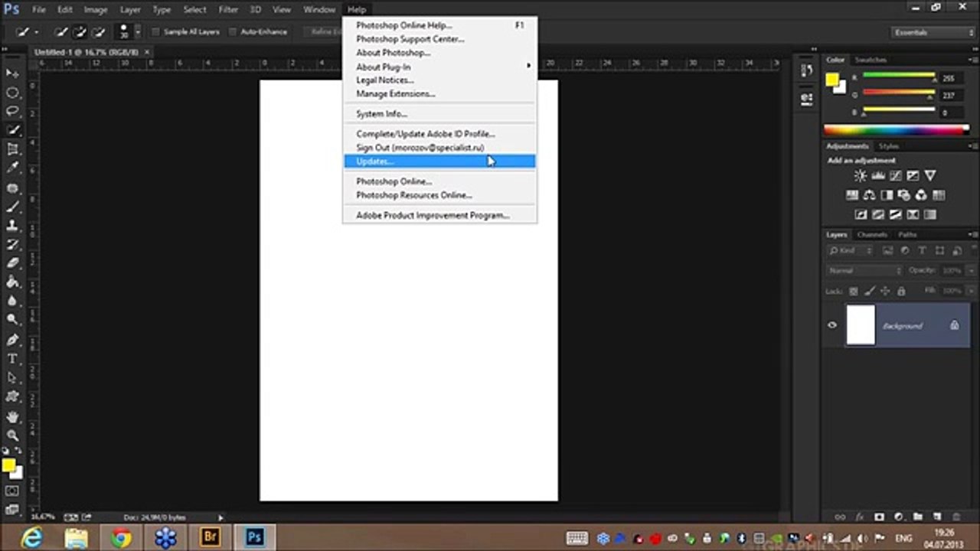Select the Custom Shape tool
The width and height of the screenshot is (980, 551).
tap(12, 397)
